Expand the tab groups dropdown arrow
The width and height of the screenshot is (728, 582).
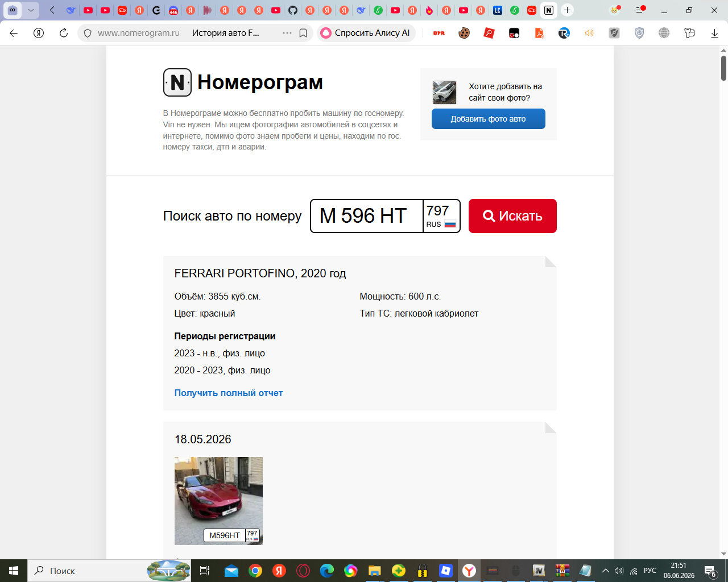31,10
